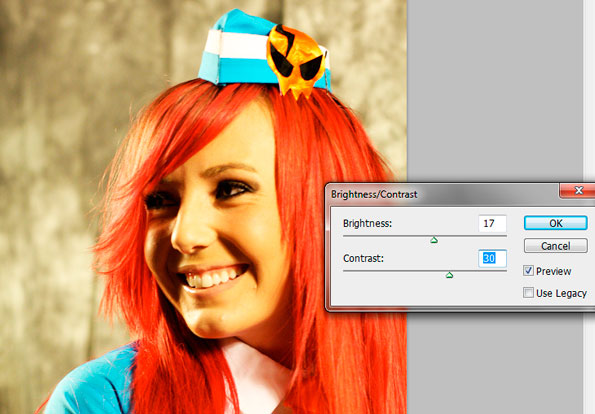Click the Brightness value field showing 17
Screen dimensions: 595x414
pos(492,224)
